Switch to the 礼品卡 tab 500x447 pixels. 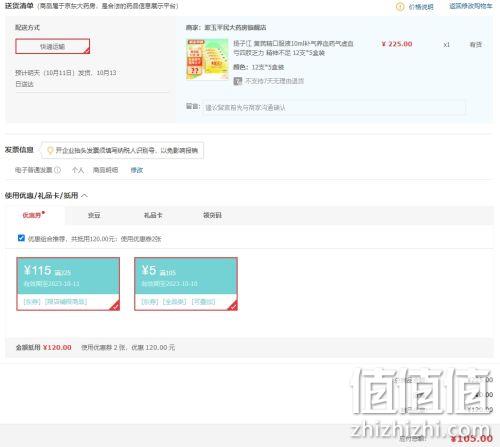pos(153,215)
